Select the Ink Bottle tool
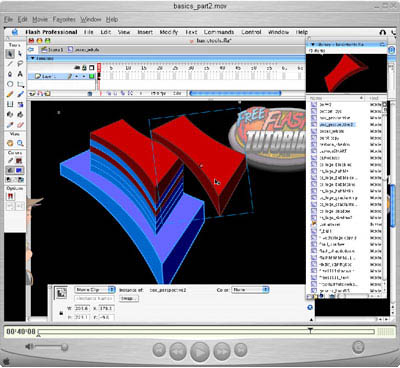This screenshot has height=368, width=400. click(10, 115)
